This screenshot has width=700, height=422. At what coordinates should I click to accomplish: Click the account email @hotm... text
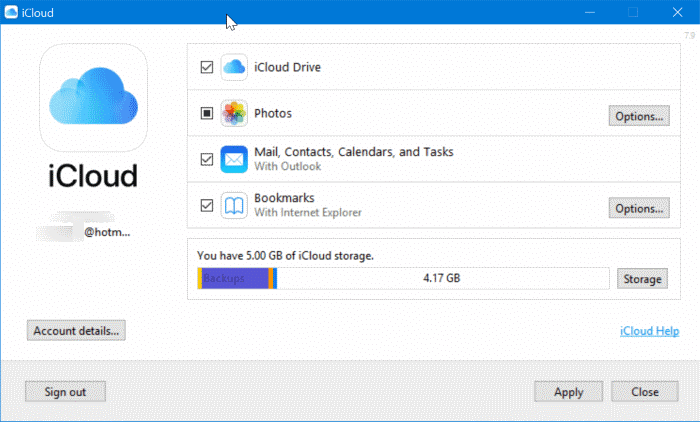[x=107, y=232]
